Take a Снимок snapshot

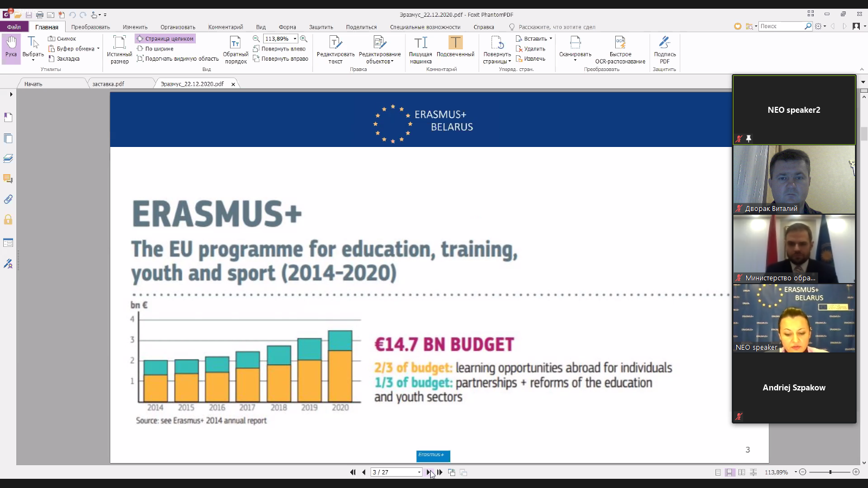pyautogui.click(x=62, y=38)
